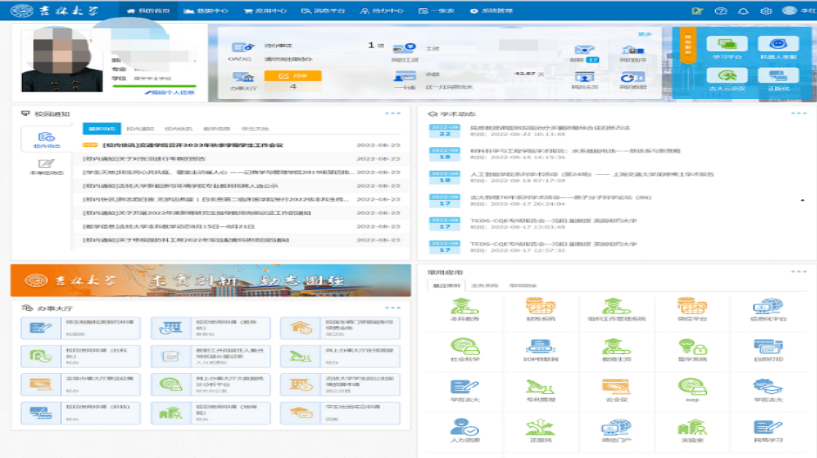The width and height of the screenshot is (817, 458).
Task: Click the 机器人客服 shortcut tile
Action: point(778,46)
